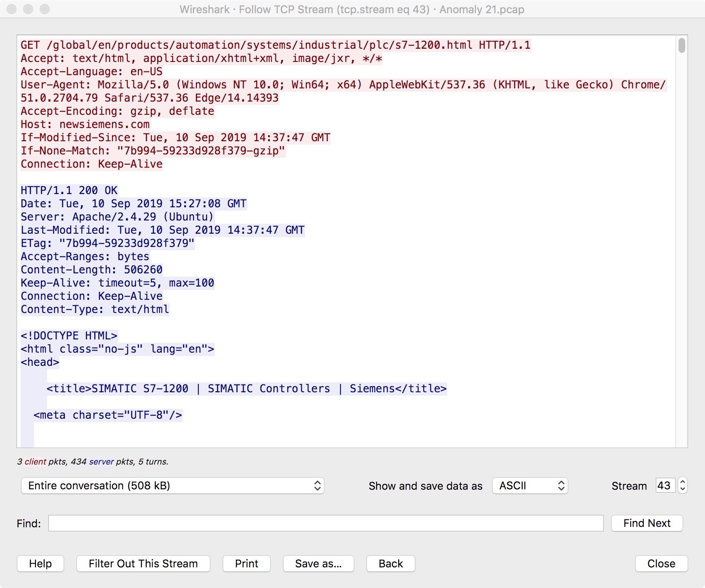Click the stream text vertical scrollbar thumb

point(682,45)
